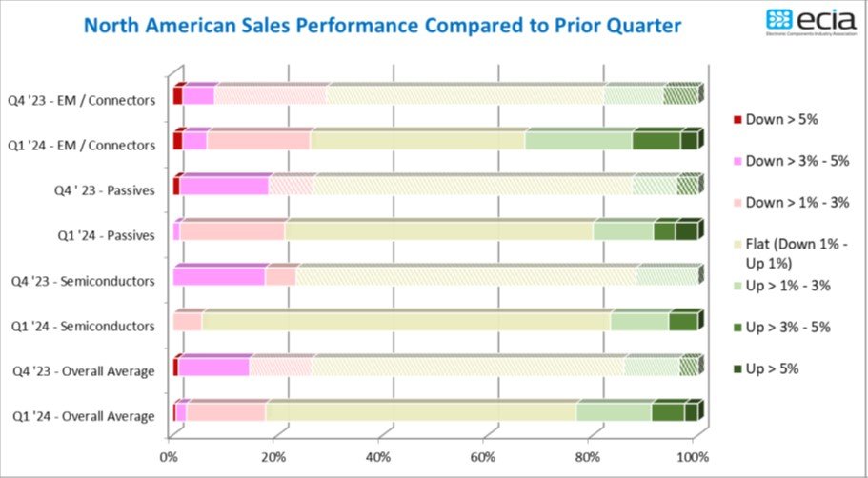Viewport: 868px width, 478px height.
Task: Select the 'Down > 3% - 5%' magenta legend swatch
Action: click(737, 161)
